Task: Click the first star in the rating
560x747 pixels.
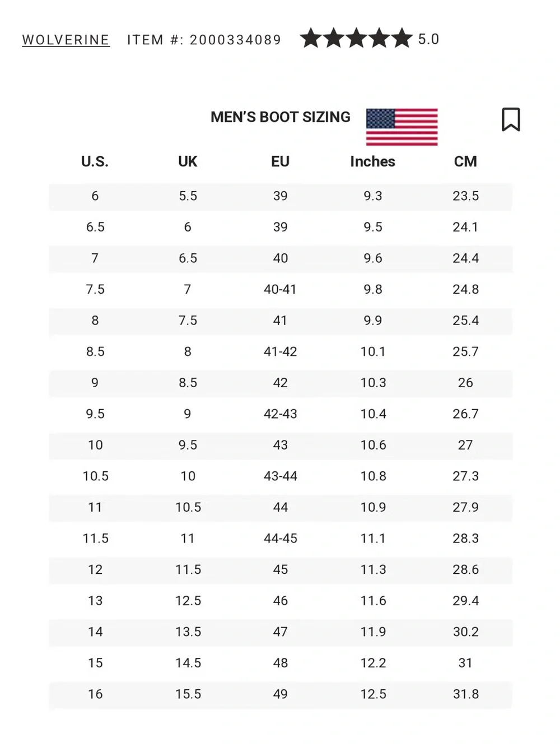Action: pos(311,39)
